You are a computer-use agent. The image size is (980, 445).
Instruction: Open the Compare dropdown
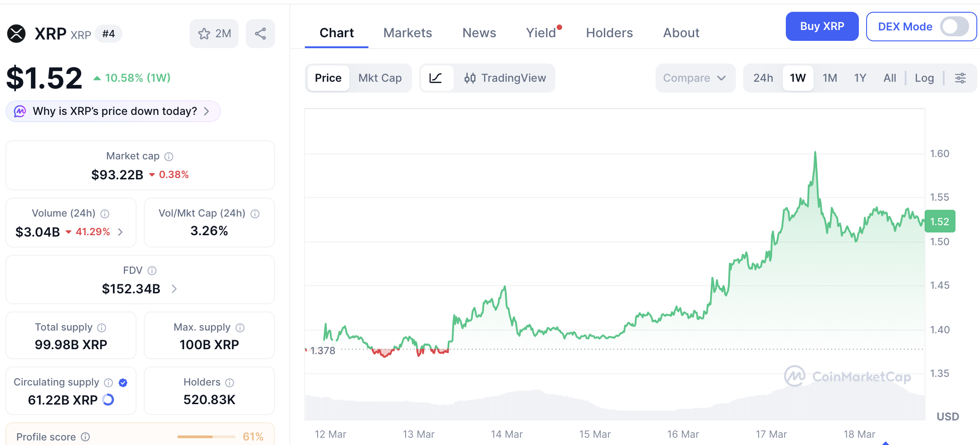[x=695, y=78]
